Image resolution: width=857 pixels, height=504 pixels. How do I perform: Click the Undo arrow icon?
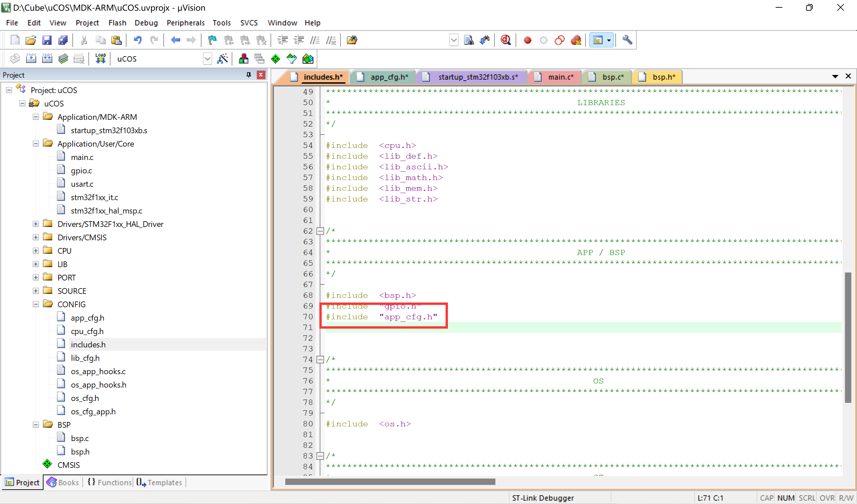coord(137,40)
